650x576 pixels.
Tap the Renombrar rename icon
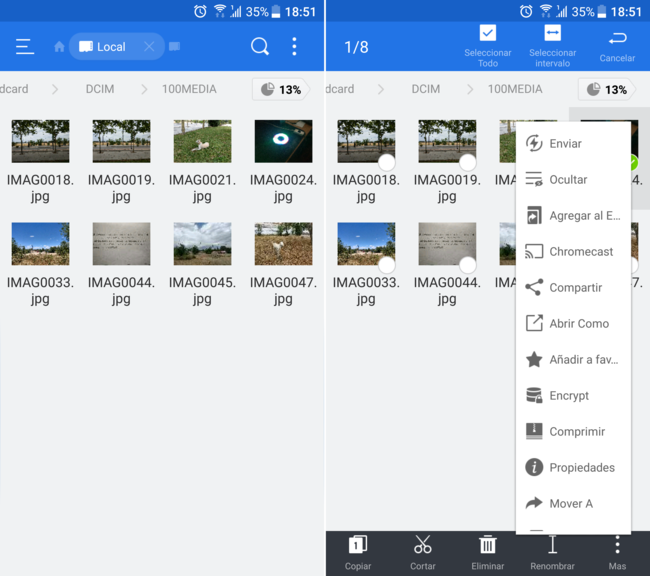pyautogui.click(x=552, y=546)
